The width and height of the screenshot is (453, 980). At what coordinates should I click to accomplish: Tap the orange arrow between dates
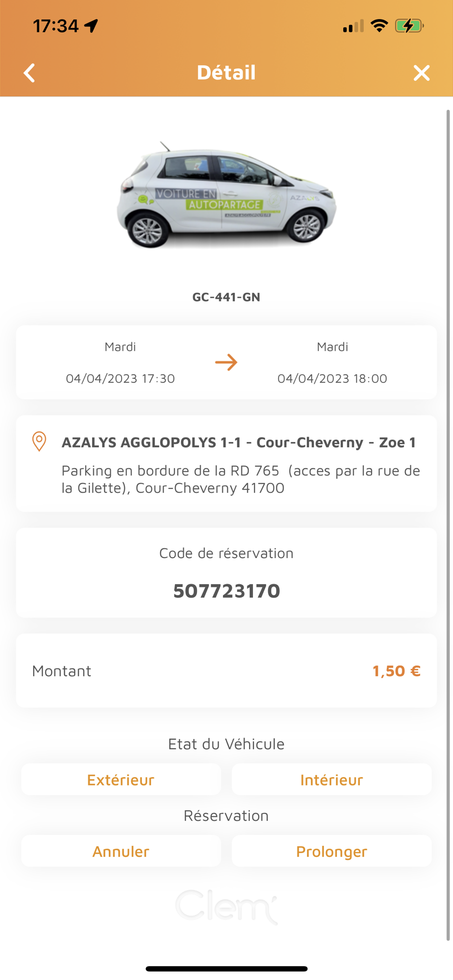226,363
